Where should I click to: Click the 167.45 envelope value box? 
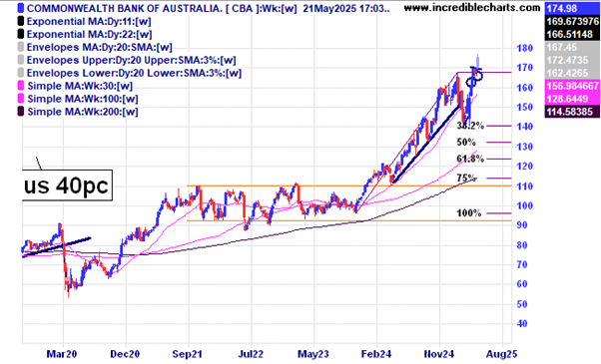pyautogui.click(x=572, y=47)
